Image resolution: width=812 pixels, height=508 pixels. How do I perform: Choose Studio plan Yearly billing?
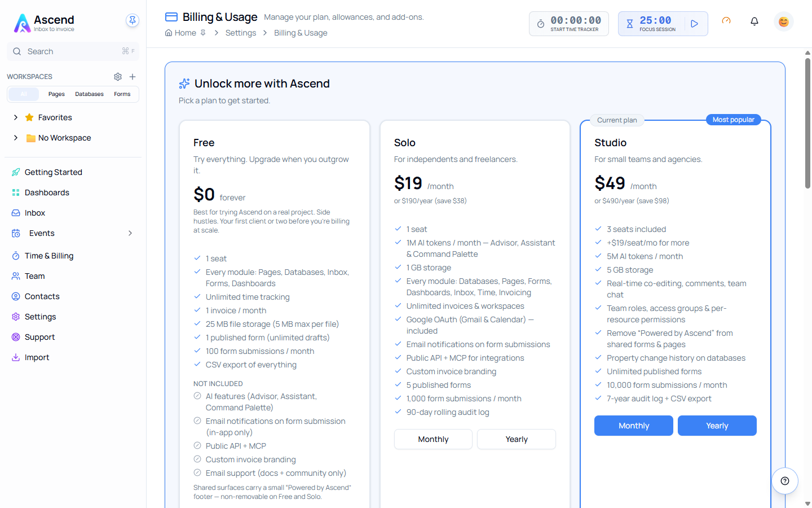click(717, 426)
